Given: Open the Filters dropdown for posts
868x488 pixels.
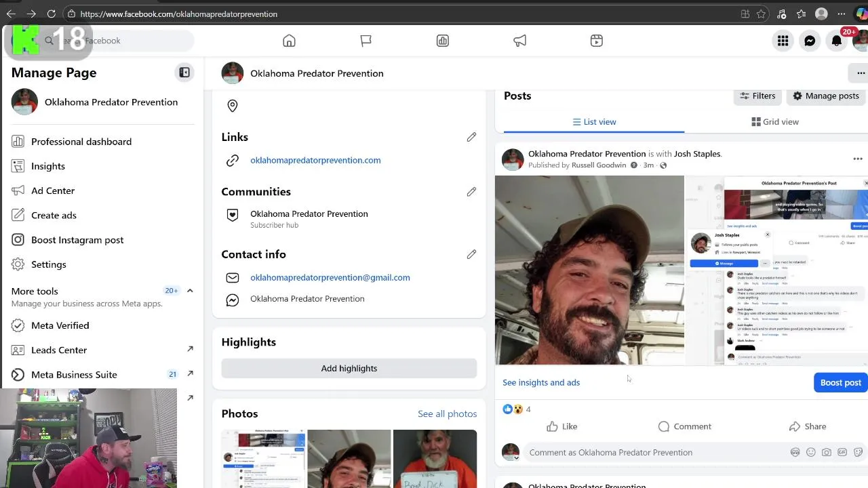Looking at the screenshot, I should (x=757, y=96).
